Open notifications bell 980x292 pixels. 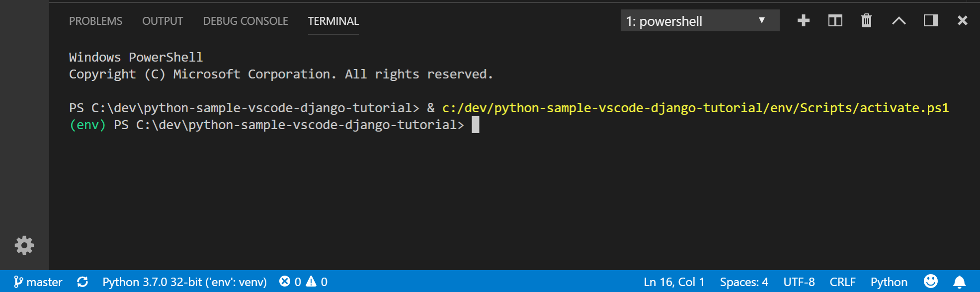click(959, 282)
